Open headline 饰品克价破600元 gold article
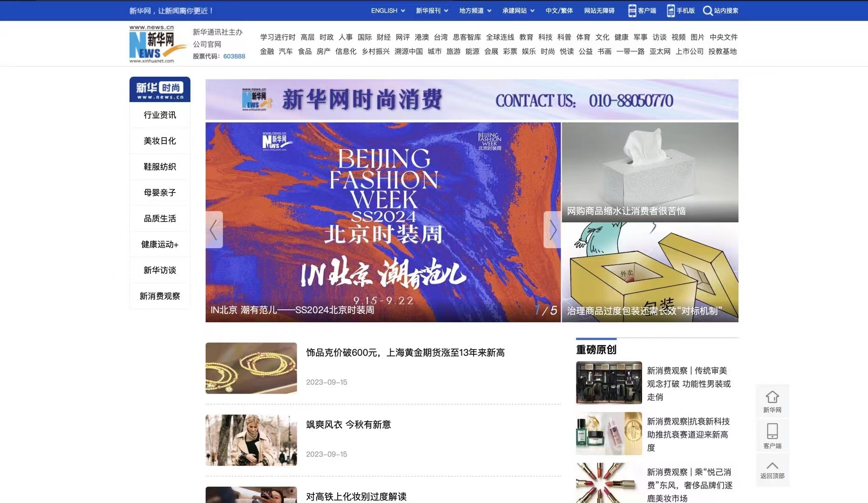Image resolution: width=868 pixels, height=503 pixels. pos(405,353)
